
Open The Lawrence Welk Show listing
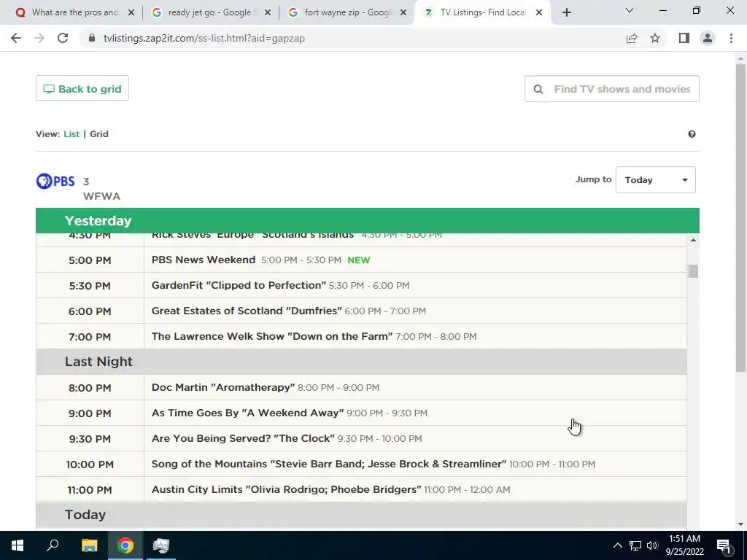tap(272, 336)
